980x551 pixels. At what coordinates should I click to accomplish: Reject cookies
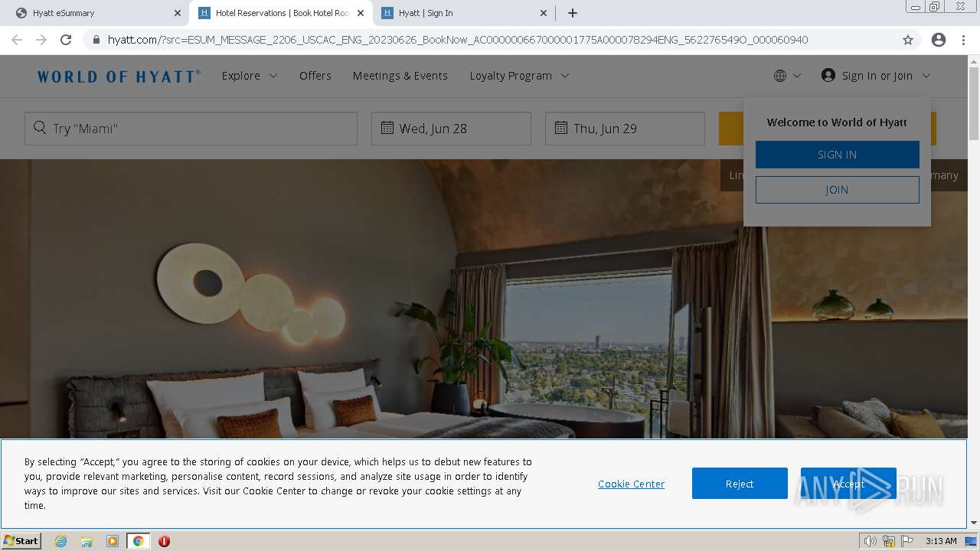740,484
